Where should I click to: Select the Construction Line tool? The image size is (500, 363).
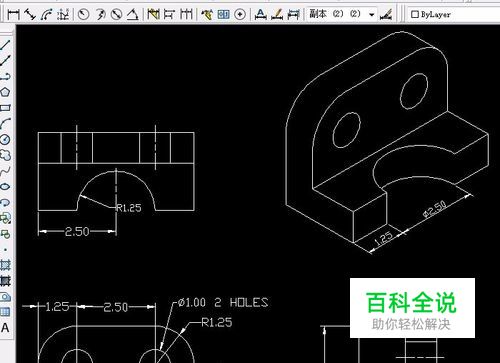(x=5, y=61)
